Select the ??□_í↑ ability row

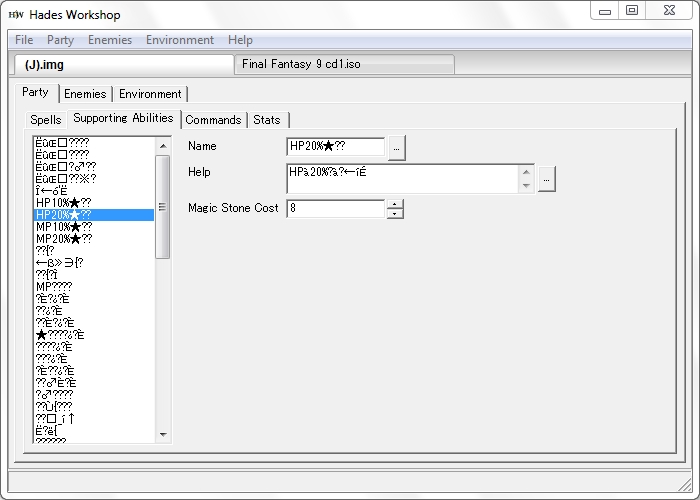pos(94,419)
